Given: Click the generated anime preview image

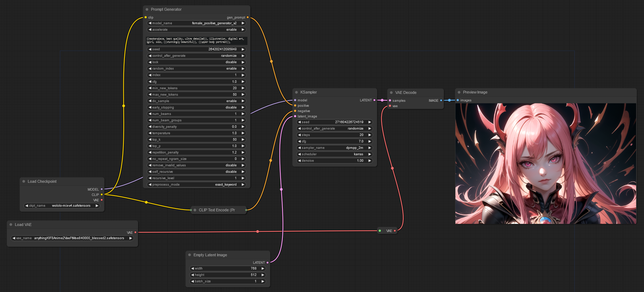Looking at the screenshot, I should [546, 163].
